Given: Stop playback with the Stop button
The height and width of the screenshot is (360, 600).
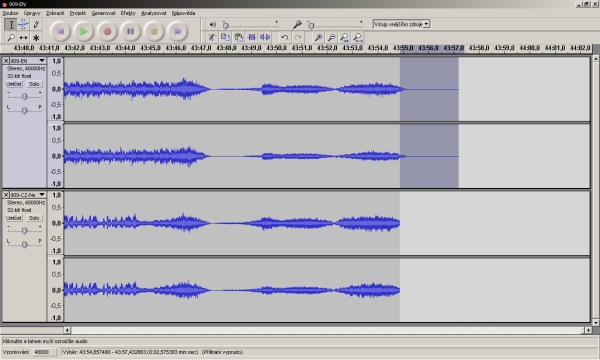Looking at the screenshot, I should (154, 31).
